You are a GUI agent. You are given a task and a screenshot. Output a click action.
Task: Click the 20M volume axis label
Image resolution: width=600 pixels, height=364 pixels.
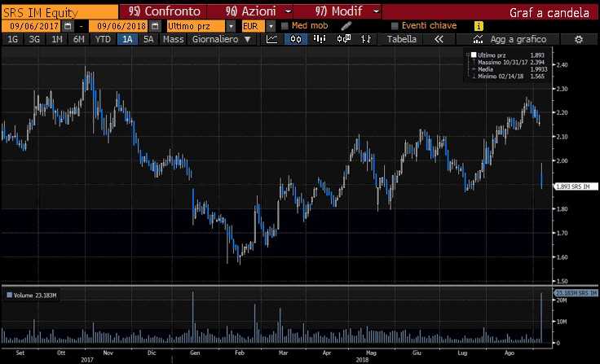(562, 300)
